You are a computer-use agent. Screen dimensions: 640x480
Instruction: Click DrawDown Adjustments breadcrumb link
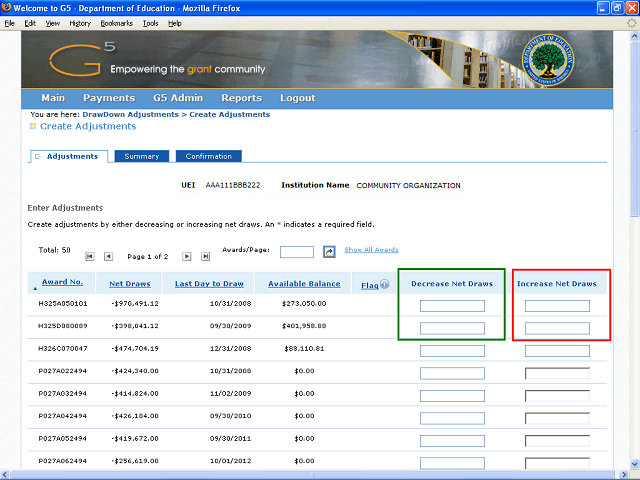coord(138,115)
